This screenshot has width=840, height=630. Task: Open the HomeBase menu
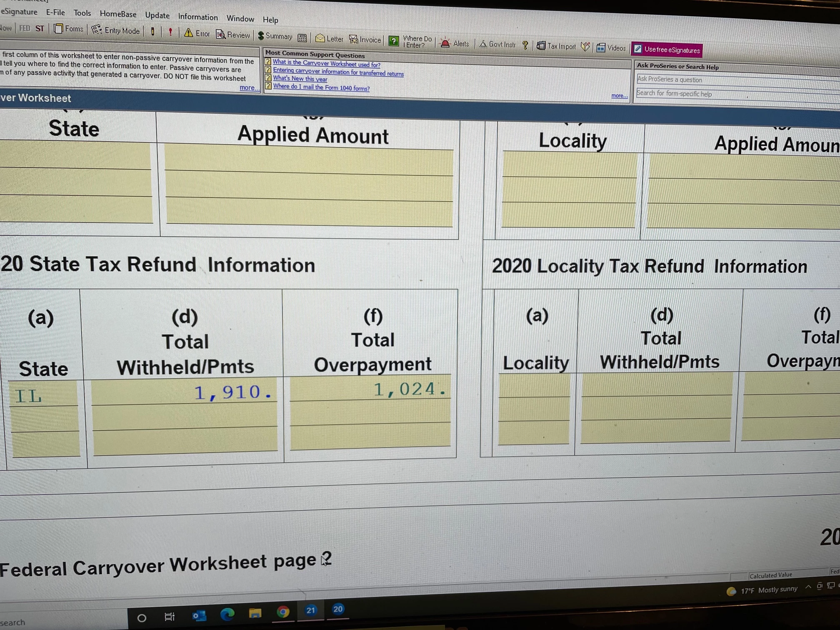(118, 14)
